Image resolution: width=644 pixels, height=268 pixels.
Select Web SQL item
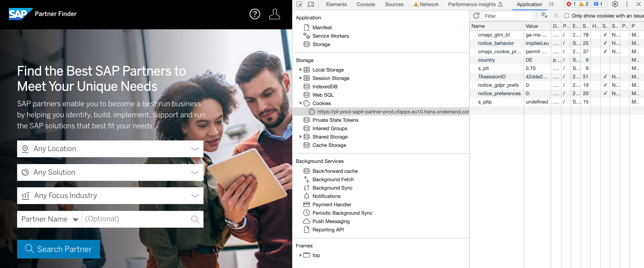(x=323, y=95)
